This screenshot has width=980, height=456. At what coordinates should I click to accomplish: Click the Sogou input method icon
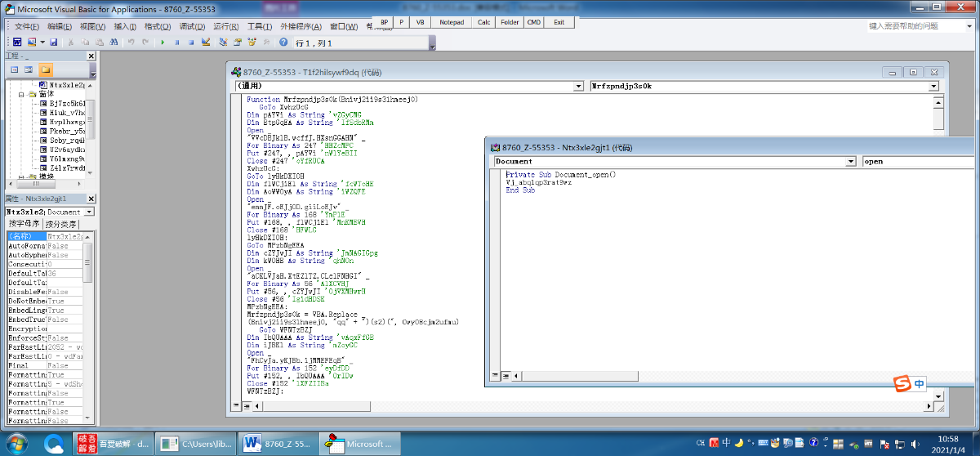[x=902, y=383]
